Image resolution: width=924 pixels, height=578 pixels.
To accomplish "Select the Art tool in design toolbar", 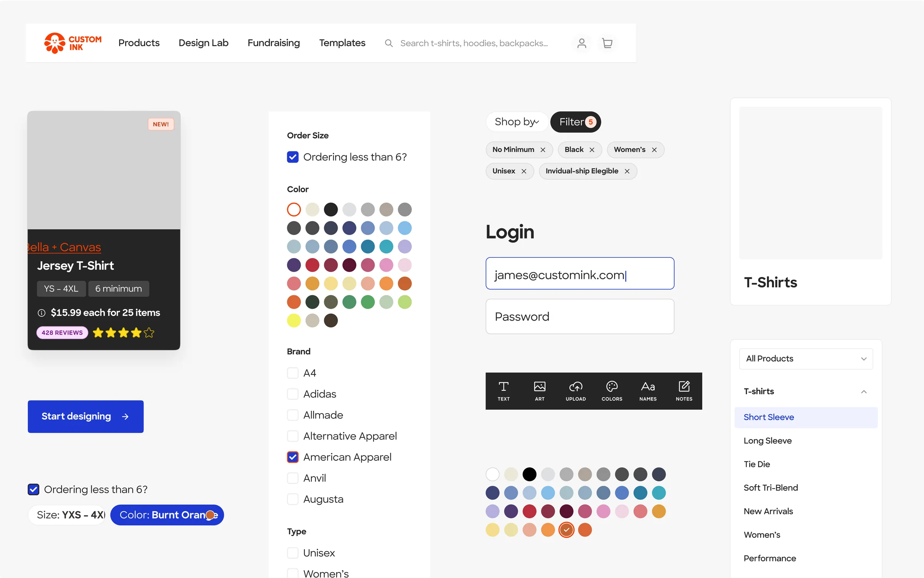I will [x=540, y=391].
